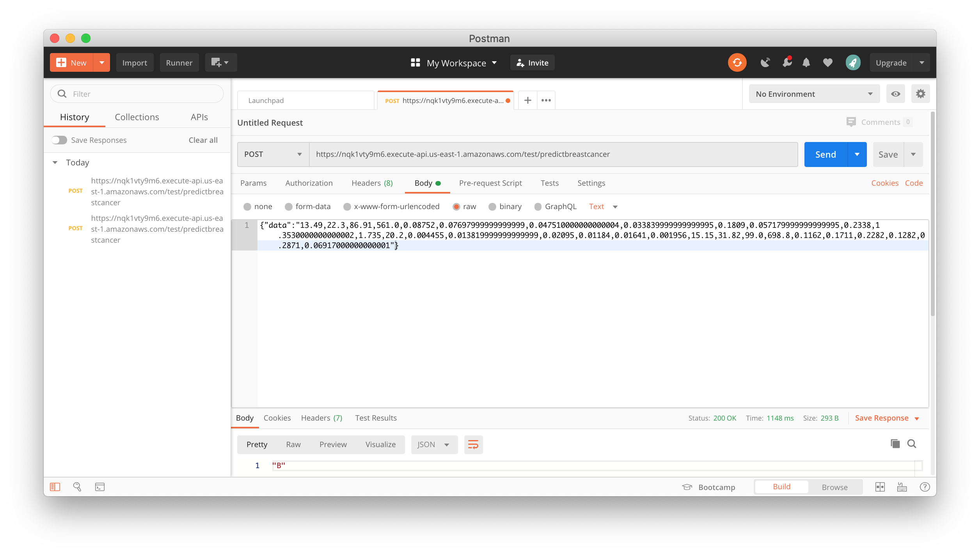Select the binary body type
Screen dimensions: 980x554
[492, 207]
